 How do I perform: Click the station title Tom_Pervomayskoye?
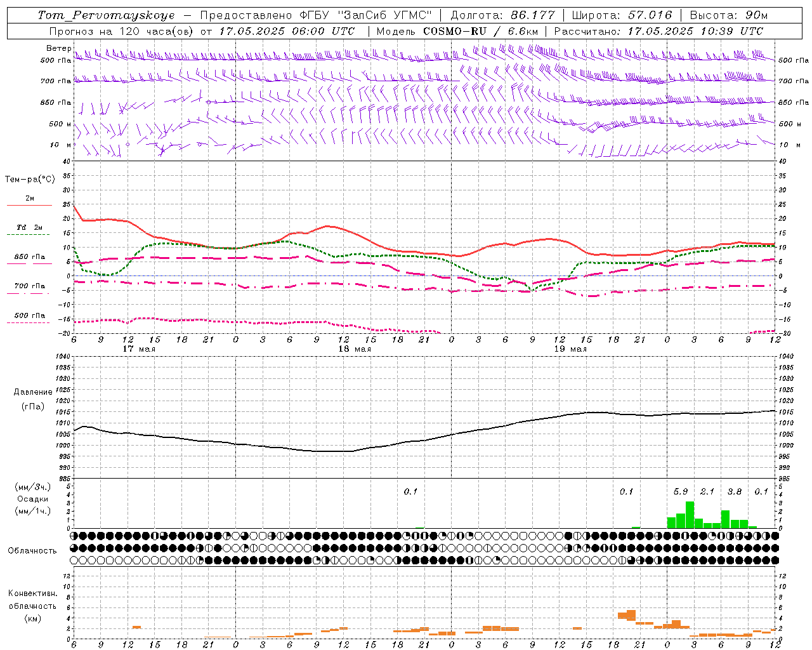click(106, 15)
